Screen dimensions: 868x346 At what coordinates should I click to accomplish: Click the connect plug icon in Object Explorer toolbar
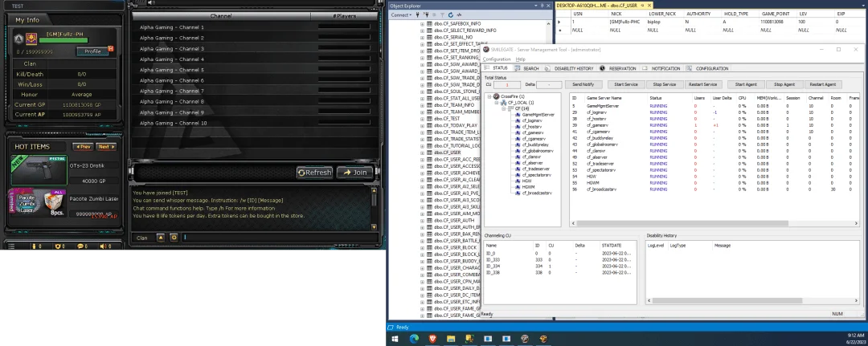[419, 15]
